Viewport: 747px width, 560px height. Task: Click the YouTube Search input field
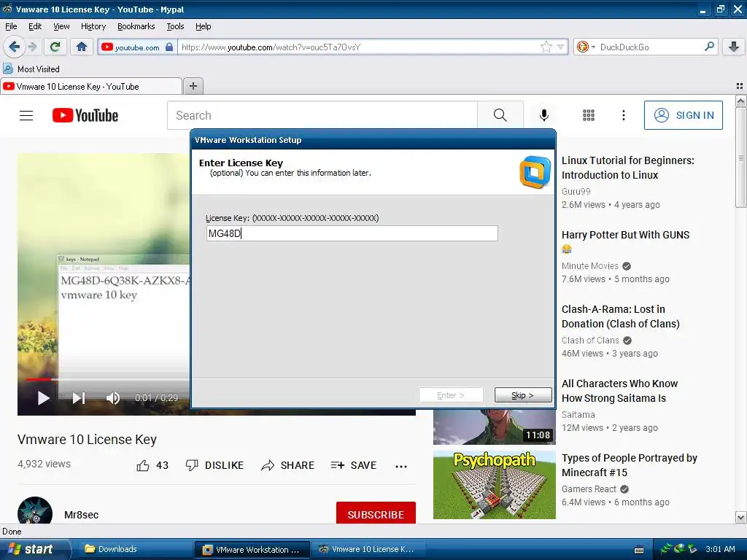(322, 115)
